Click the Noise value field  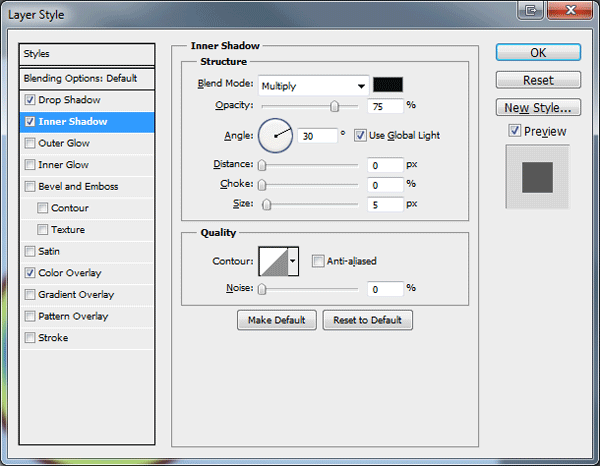pos(385,289)
